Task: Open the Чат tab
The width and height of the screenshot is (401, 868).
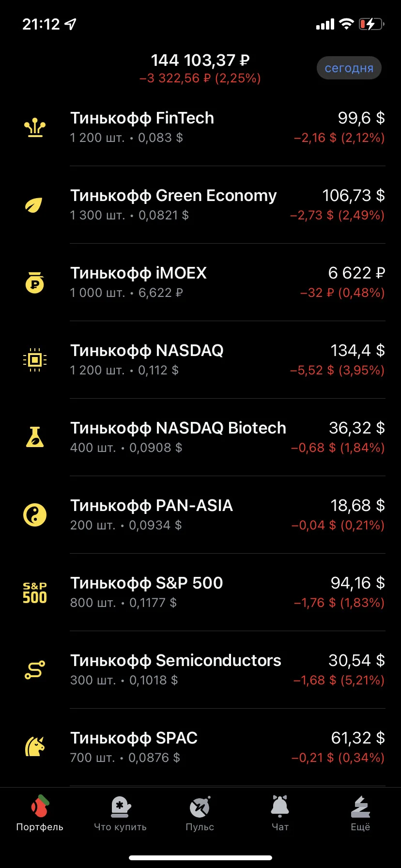Action: click(280, 813)
